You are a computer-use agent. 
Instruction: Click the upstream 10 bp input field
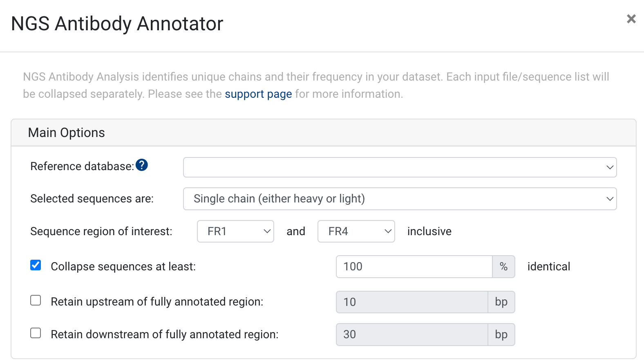[x=412, y=302]
